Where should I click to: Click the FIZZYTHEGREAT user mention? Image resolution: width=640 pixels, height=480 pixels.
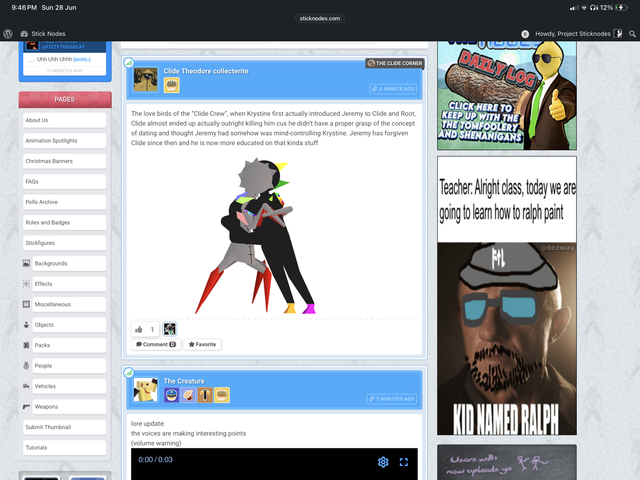pos(63,47)
